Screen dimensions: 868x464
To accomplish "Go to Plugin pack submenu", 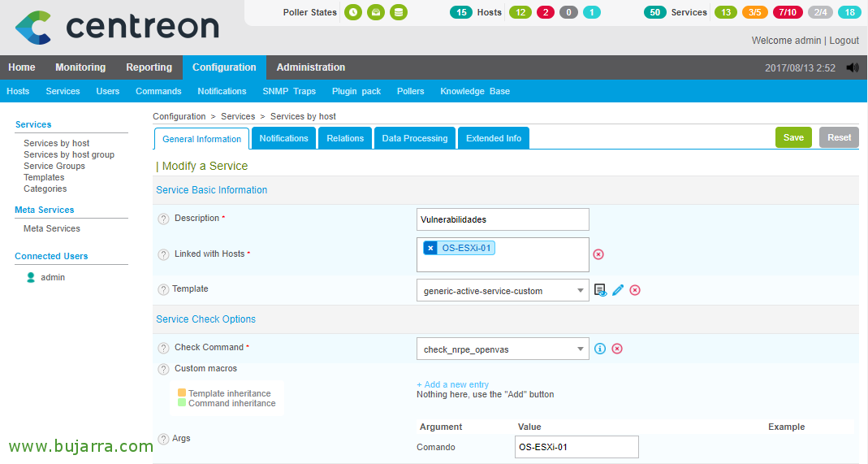I will [x=356, y=91].
